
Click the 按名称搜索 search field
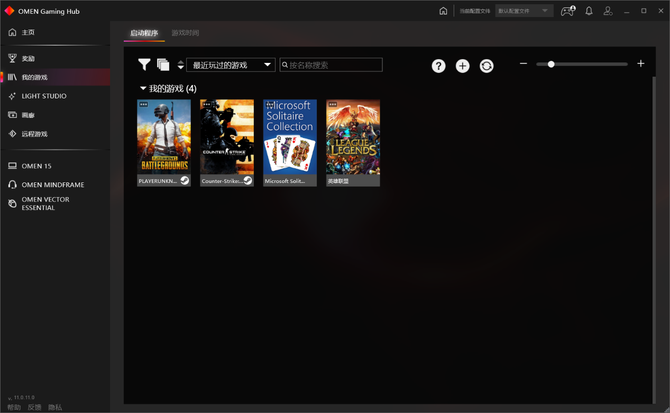(x=331, y=65)
